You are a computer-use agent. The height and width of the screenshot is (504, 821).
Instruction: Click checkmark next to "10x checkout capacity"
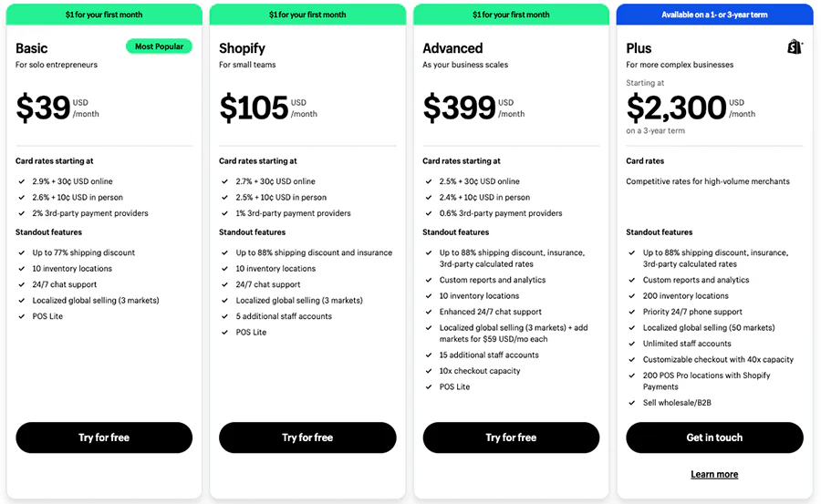pyautogui.click(x=427, y=371)
